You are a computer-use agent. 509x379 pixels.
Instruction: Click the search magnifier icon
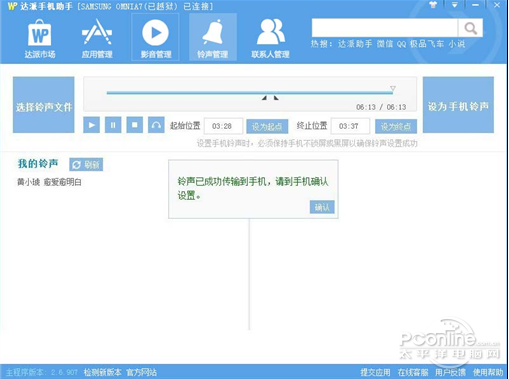[x=470, y=28]
